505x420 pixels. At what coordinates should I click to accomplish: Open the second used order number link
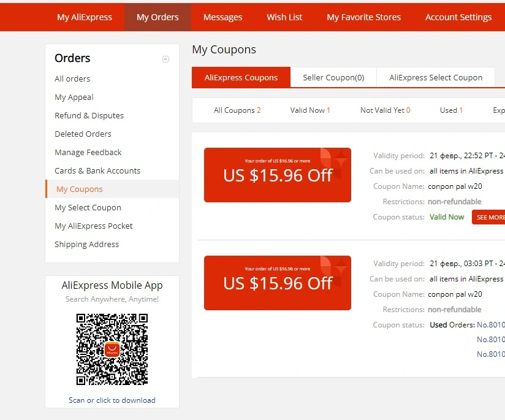pos(490,340)
